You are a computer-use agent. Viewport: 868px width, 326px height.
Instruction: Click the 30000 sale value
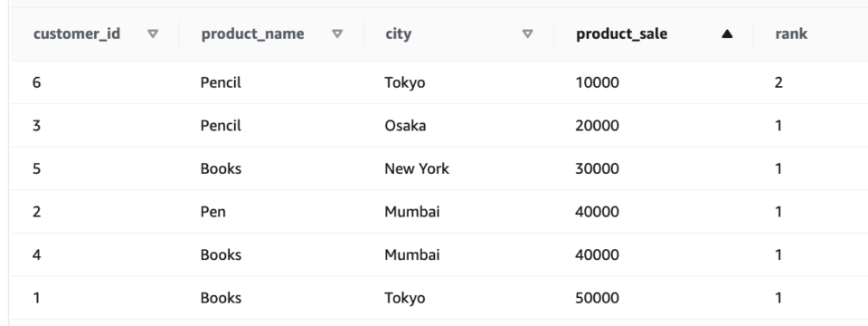click(597, 168)
